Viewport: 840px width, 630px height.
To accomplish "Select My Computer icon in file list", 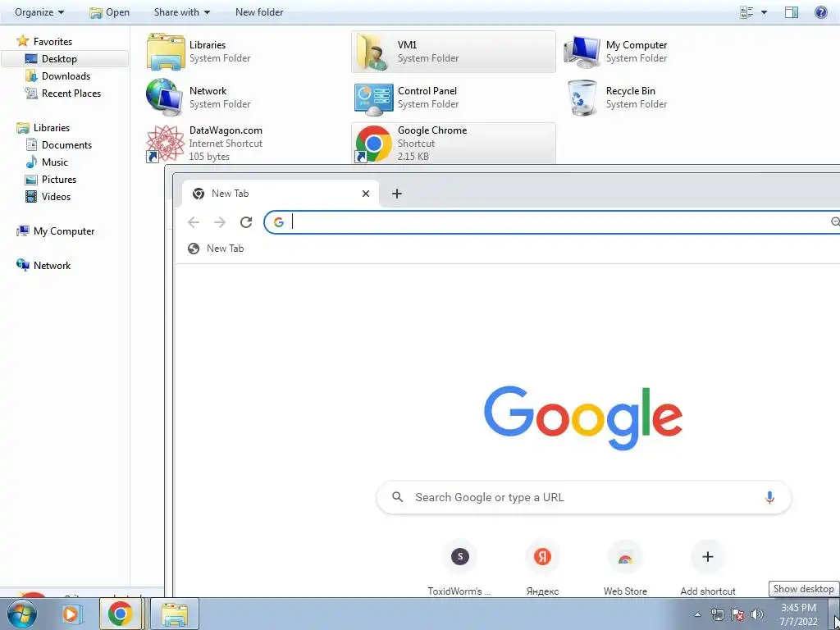I will pos(582,52).
